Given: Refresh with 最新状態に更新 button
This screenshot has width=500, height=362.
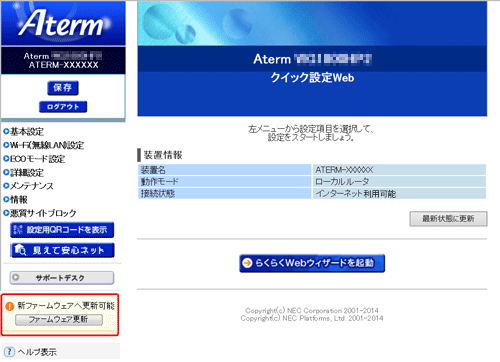Looking at the screenshot, I should tap(448, 219).
